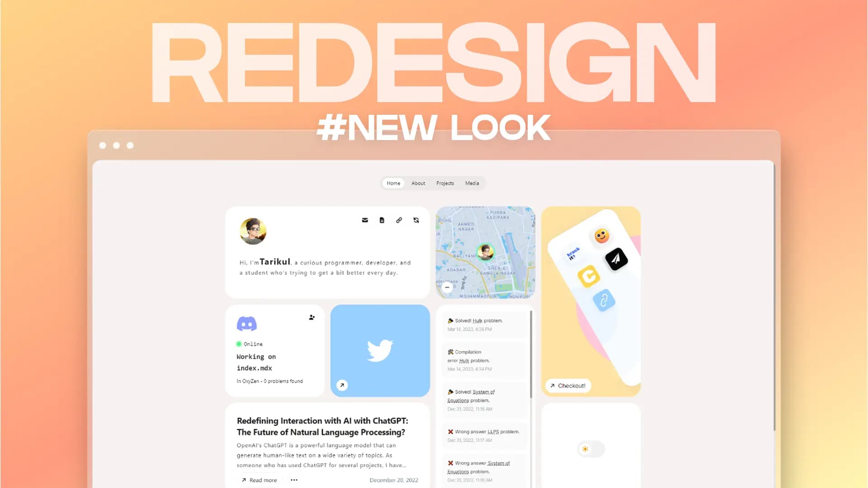Image resolution: width=868 pixels, height=488 pixels.
Task: Click Read more on ChatGPT article
Action: click(259, 480)
